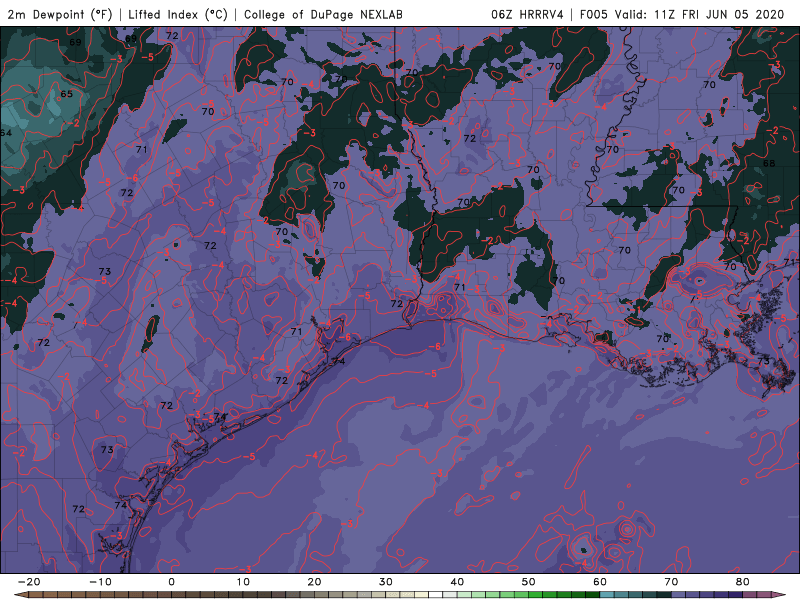
Task: Click the '68' dewpoint value on the map
Action: (x=768, y=163)
